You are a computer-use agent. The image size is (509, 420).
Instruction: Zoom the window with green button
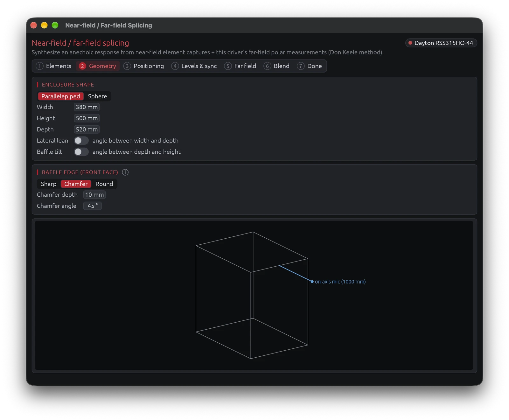tap(55, 25)
